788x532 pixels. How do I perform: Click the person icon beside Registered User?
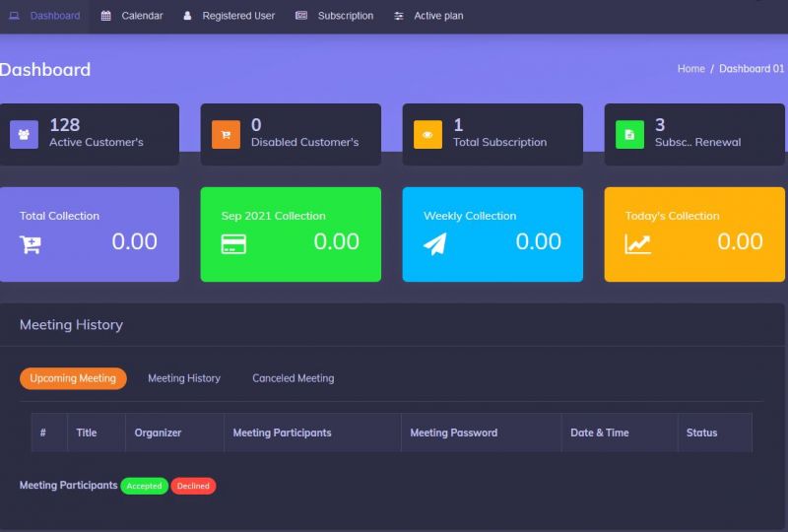tap(187, 16)
